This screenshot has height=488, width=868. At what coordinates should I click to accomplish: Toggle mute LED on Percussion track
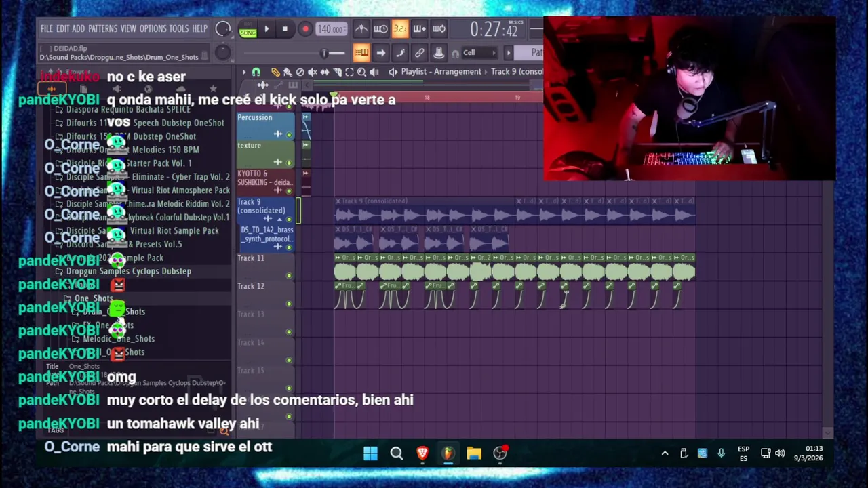coord(290,134)
